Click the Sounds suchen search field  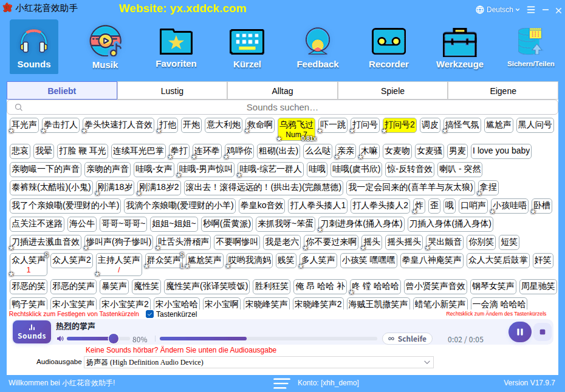point(282,107)
